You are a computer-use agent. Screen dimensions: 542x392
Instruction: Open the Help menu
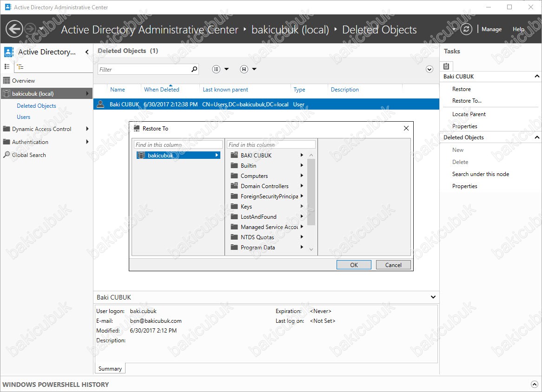(518, 29)
